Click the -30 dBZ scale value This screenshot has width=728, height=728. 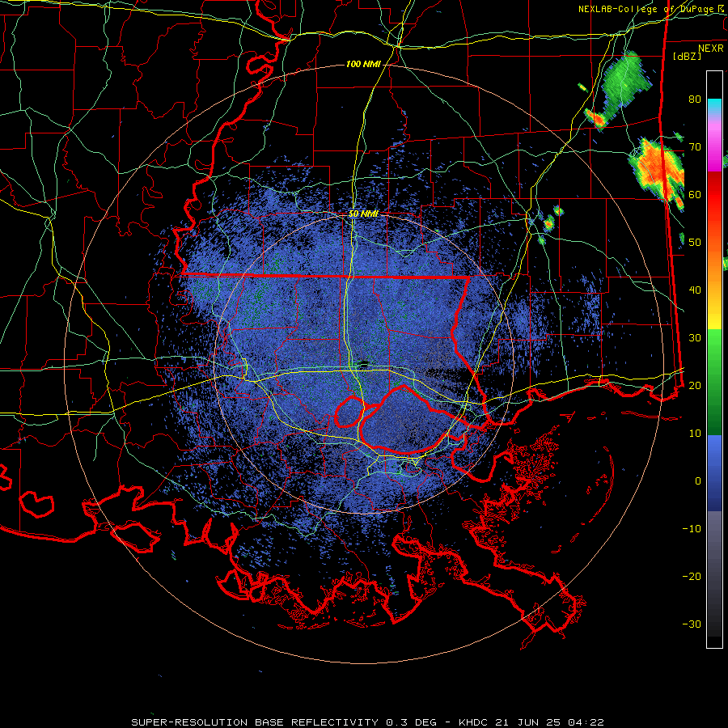click(692, 624)
